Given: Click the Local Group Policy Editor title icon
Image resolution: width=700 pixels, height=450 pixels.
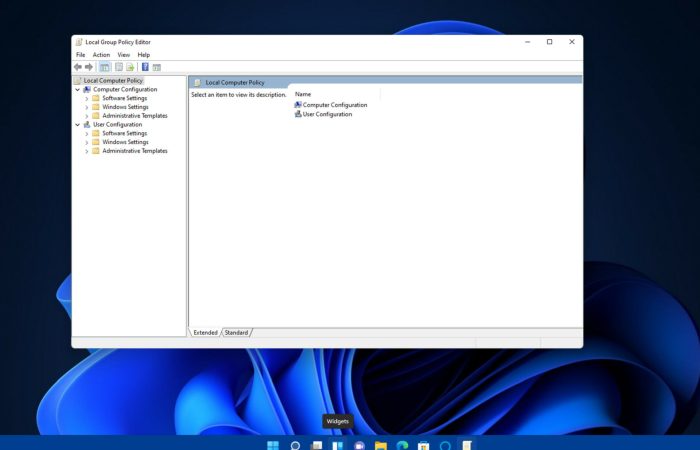Looking at the screenshot, I should 79,42.
